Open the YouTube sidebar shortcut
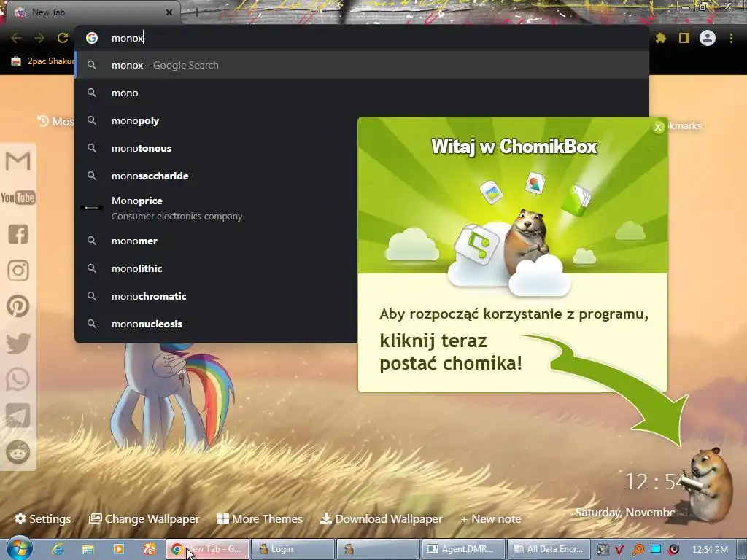The width and height of the screenshot is (747, 560). pyautogui.click(x=18, y=198)
